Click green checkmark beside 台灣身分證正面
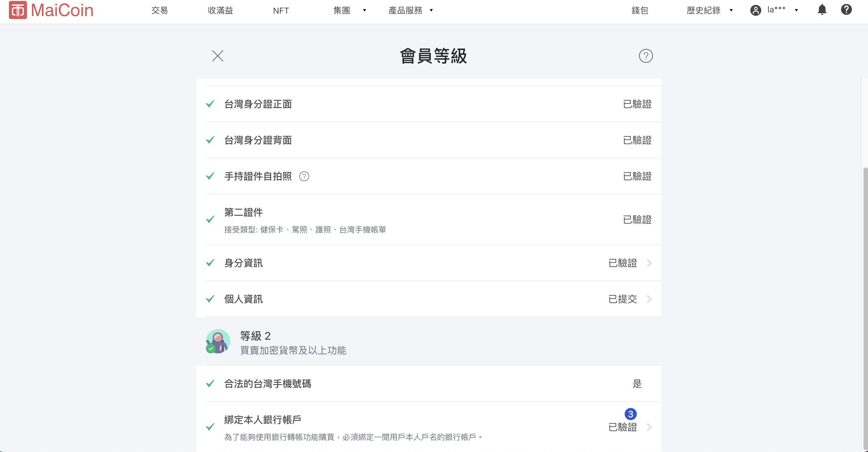Viewport: 868px width, 452px height. point(210,104)
